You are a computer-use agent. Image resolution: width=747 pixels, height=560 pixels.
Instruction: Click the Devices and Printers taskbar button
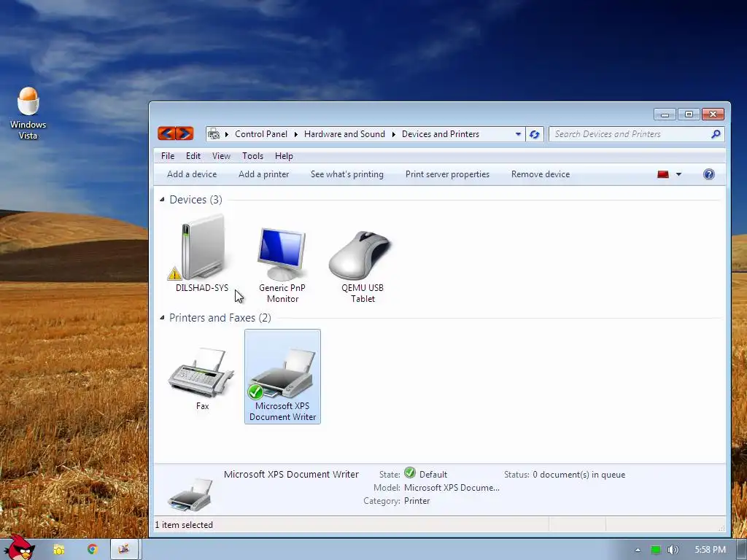(x=124, y=549)
